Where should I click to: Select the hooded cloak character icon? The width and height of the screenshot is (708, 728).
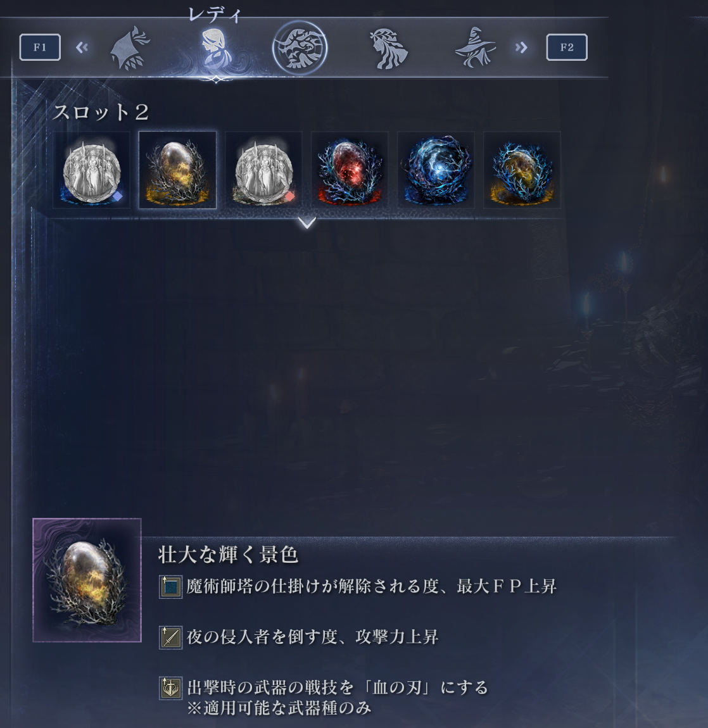130,48
